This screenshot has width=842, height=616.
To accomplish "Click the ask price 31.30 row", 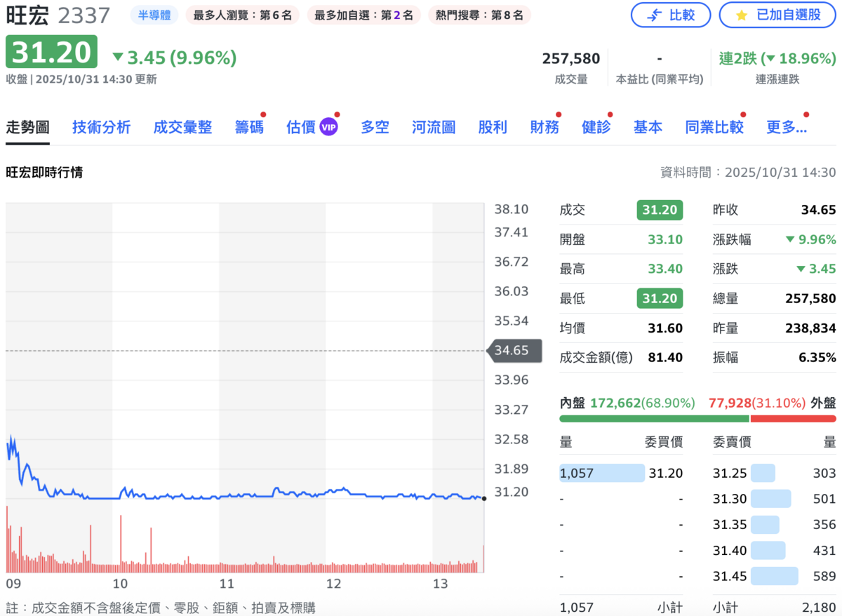I will pyautogui.click(x=775, y=499).
